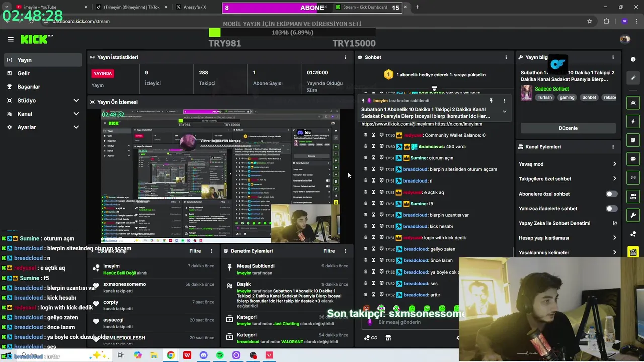The height and width of the screenshot is (362, 644).
Task: Open File Explorer from the Windows taskbar
Action: (x=154, y=355)
